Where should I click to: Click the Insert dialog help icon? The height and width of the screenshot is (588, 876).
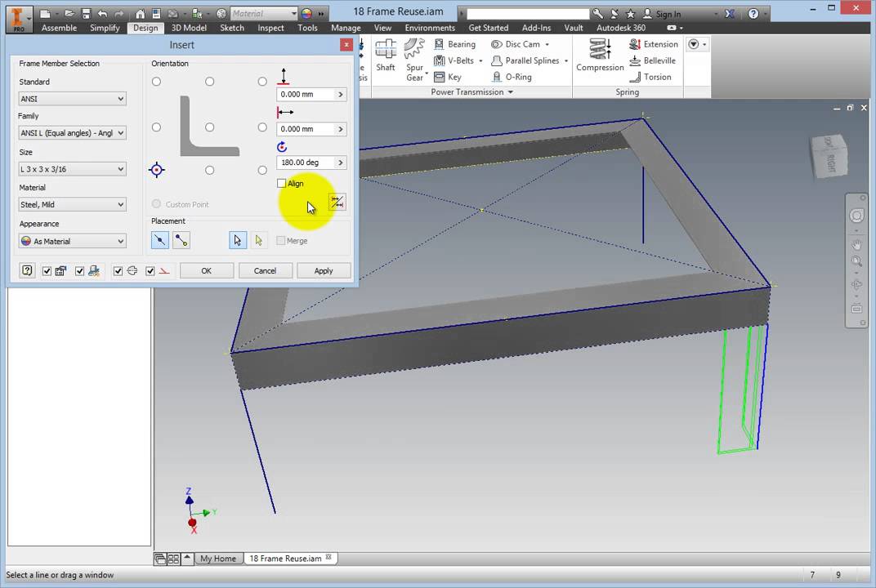(x=27, y=270)
